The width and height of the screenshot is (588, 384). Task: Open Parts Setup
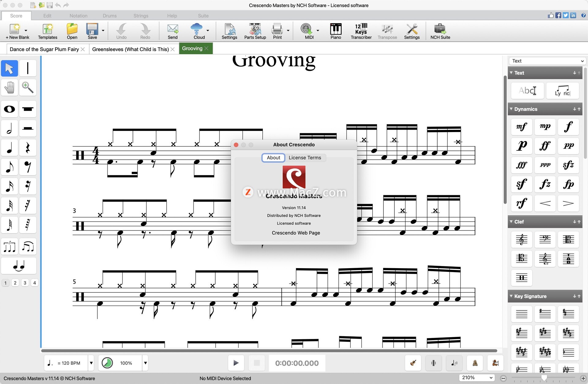coord(255,31)
